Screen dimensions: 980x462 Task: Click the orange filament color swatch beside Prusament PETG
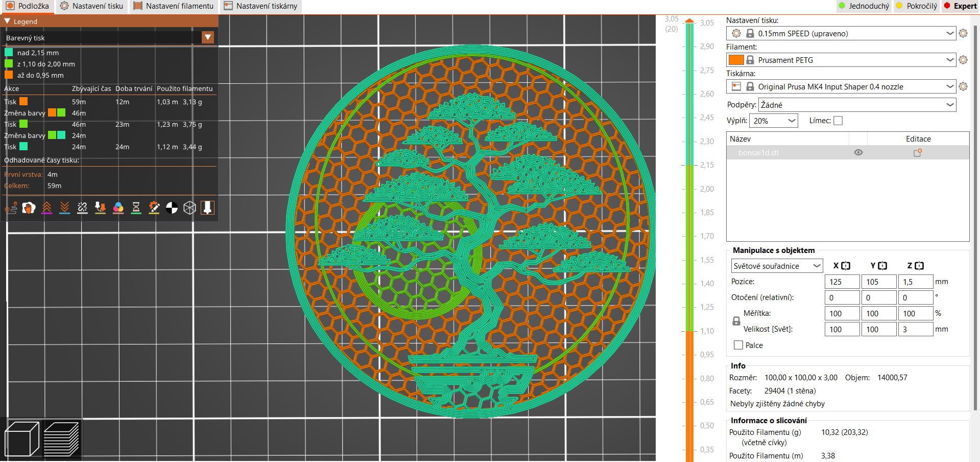pyautogui.click(x=736, y=60)
